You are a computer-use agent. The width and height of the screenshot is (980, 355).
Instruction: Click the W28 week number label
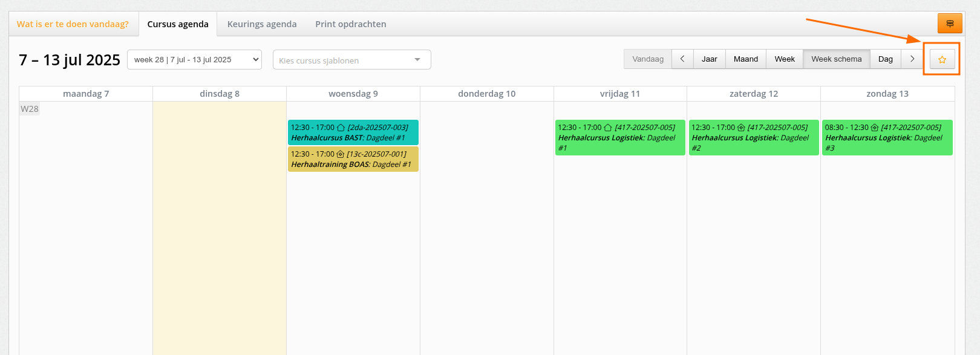click(30, 109)
